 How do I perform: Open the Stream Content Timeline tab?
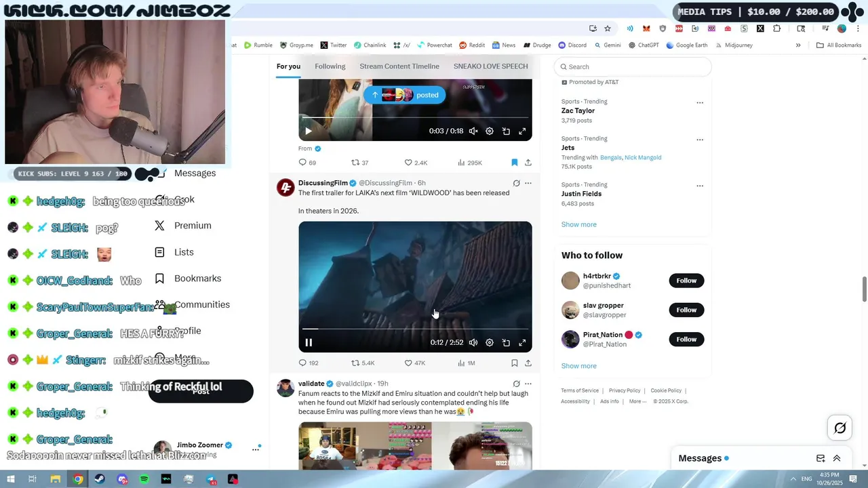click(399, 66)
